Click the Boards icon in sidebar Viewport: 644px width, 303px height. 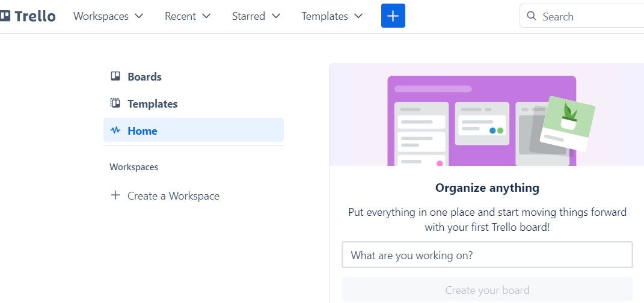pyautogui.click(x=115, y=76)
